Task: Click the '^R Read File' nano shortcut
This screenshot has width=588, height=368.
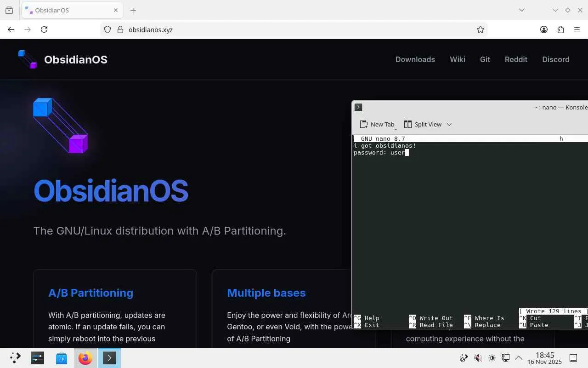Action: (431, 325)
